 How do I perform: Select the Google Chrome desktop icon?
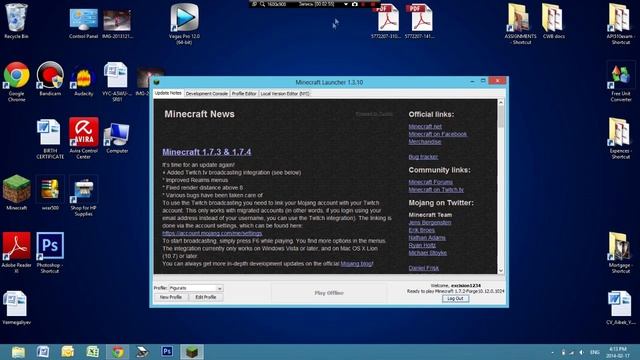[x=16, y=81]
